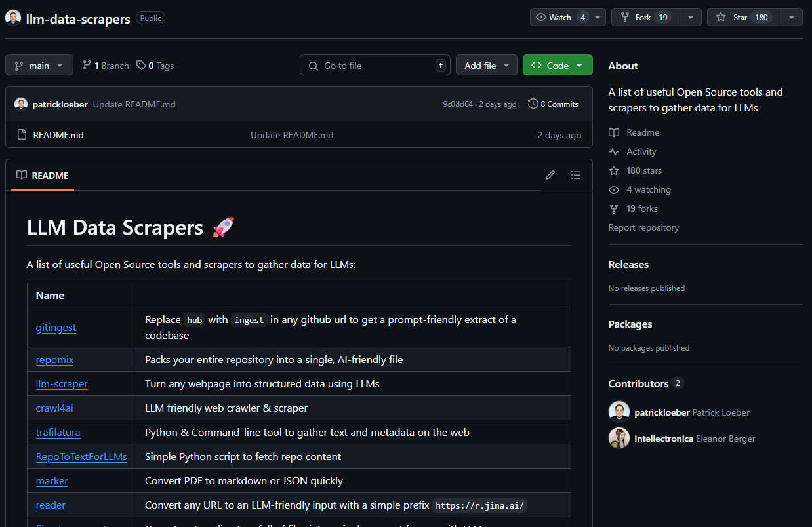Edit README with the pencil icon

(550, 175)
